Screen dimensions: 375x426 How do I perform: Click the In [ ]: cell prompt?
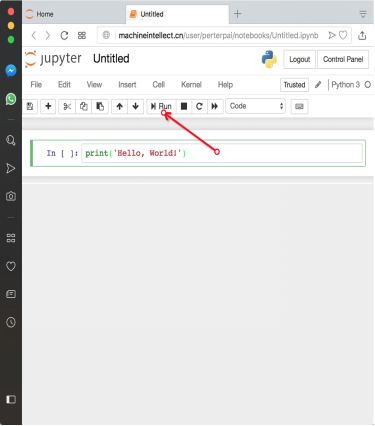pyautogui.click(x=62, y=153)
